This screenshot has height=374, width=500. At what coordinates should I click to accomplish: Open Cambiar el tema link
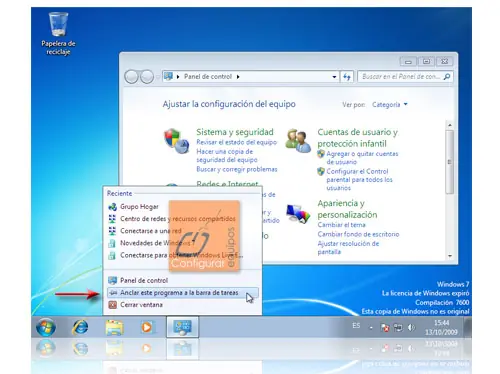pos(341,225)
